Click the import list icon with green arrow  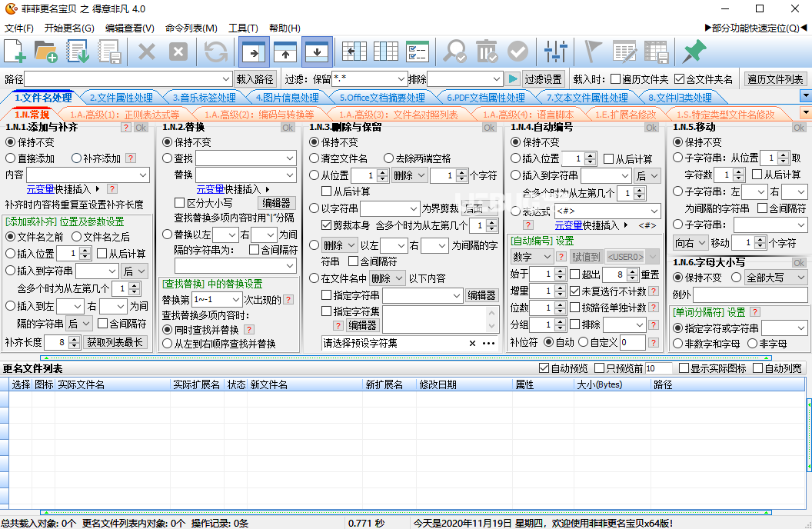point(78,52)
